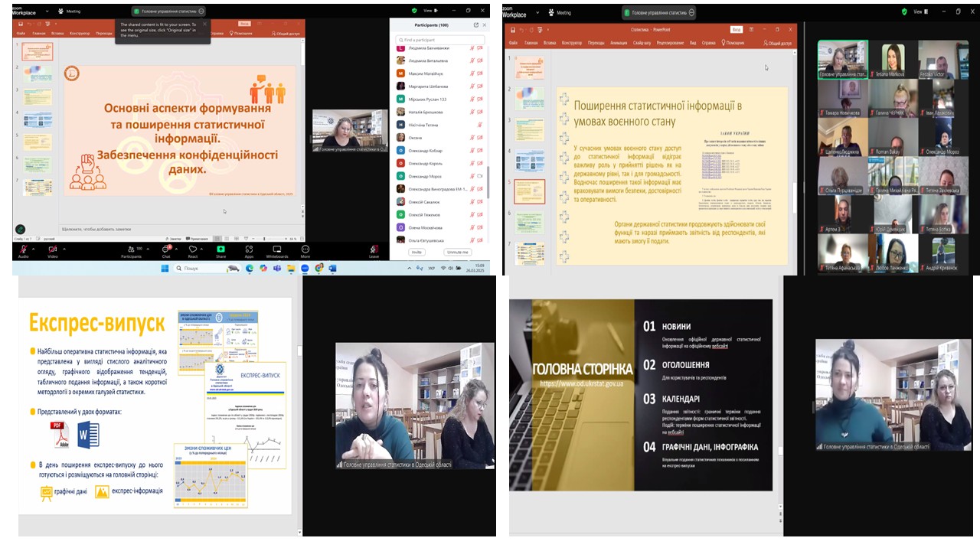Open View menu in gallery-view Zoom window
The height and width of the screenshot is (551, 980).
click(921, 11)
